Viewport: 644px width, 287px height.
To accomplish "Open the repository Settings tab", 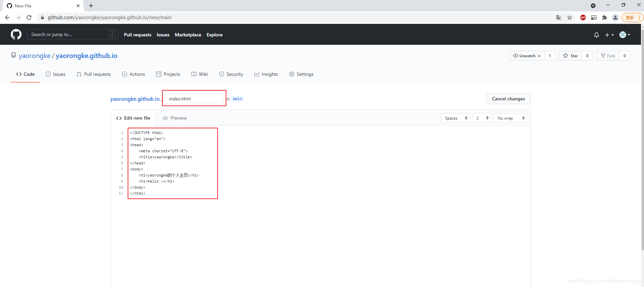I will pos(301,74).
